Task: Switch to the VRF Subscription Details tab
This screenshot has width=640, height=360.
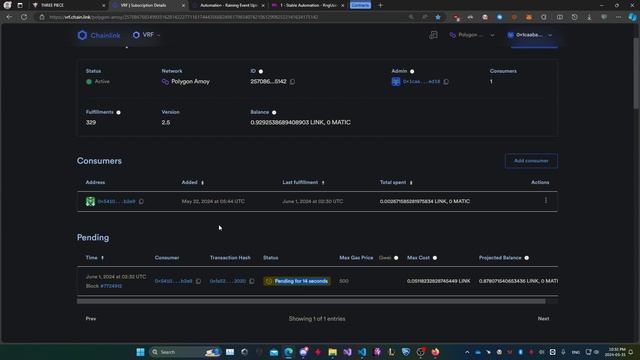Action: [x=148, y=5]
